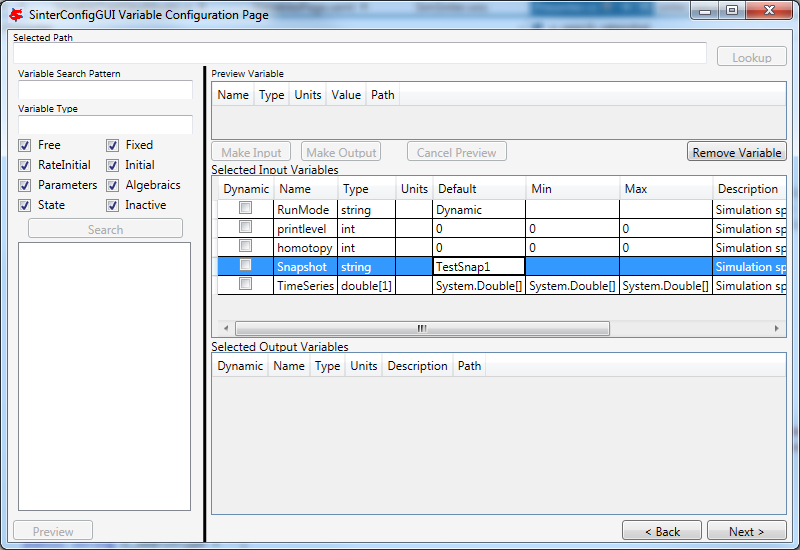Go to previous page with Back

coord(662,531)
